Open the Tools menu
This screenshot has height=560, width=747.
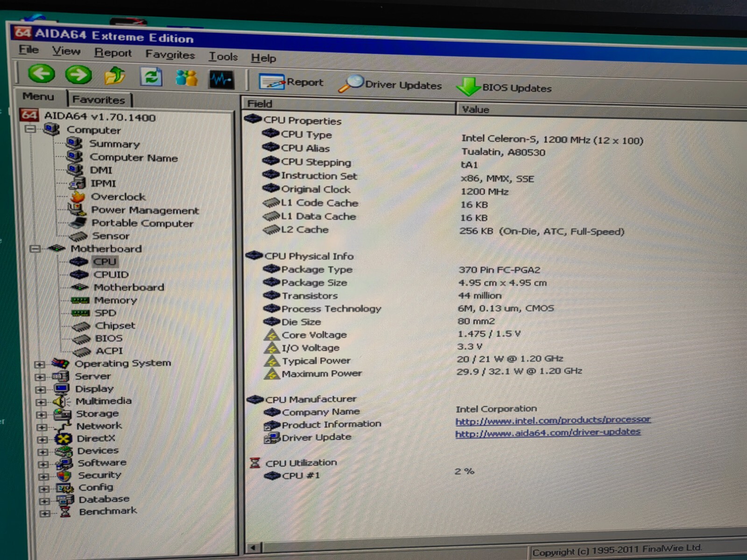coord(223,56)
